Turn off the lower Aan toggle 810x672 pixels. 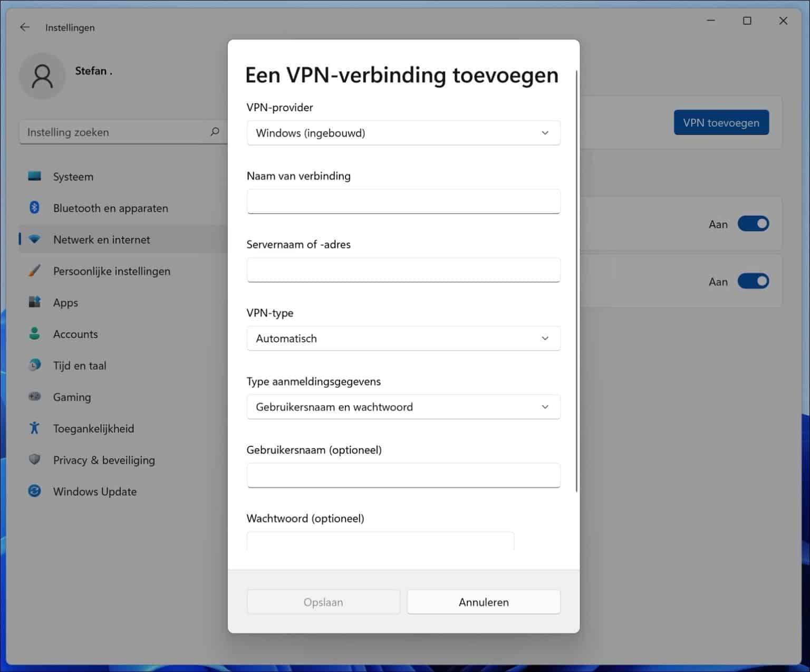(x=754, y=281)
